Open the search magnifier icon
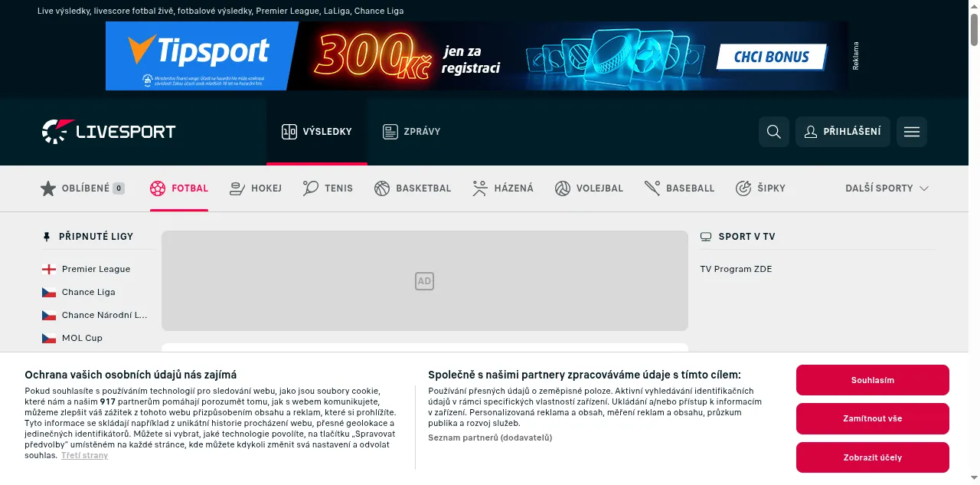Viewport: 980px width, 485px height. (x=774, y=132)
